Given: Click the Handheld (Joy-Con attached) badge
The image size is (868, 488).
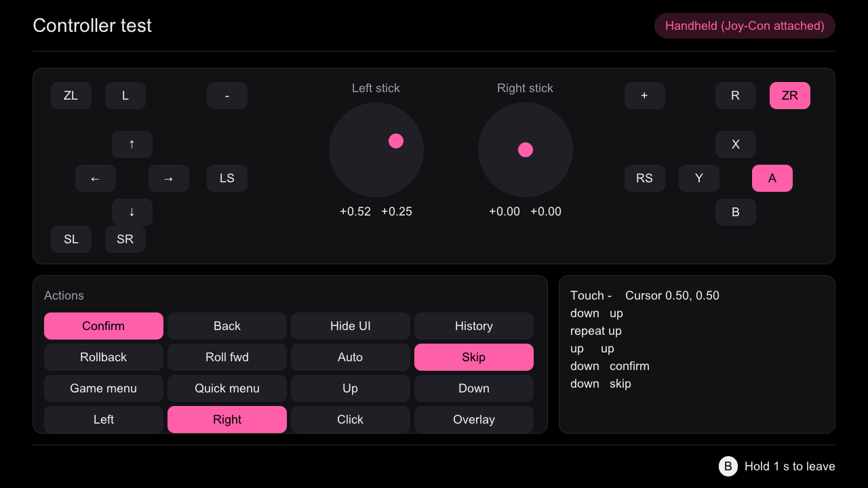Looking at the screenshot, I should click(x=745, y=26).
